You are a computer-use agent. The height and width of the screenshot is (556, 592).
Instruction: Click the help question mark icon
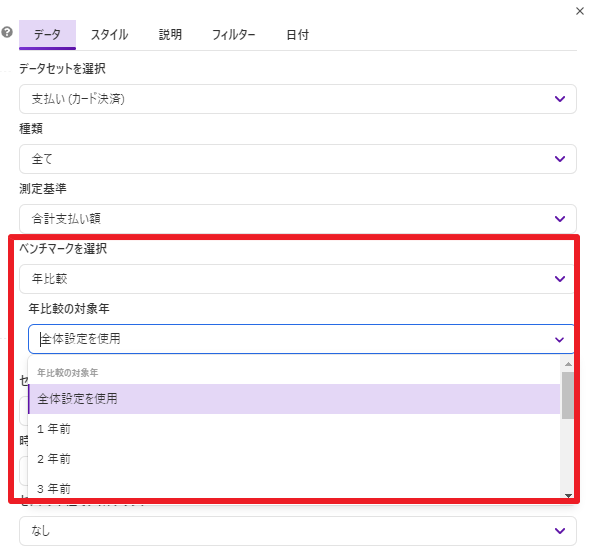[x=7, y=32]
